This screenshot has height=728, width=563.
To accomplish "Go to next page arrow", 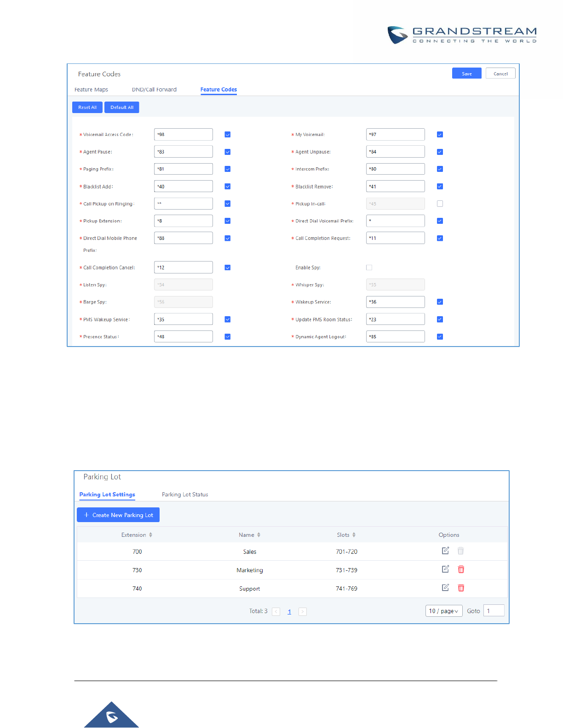I will click(303, 612).
